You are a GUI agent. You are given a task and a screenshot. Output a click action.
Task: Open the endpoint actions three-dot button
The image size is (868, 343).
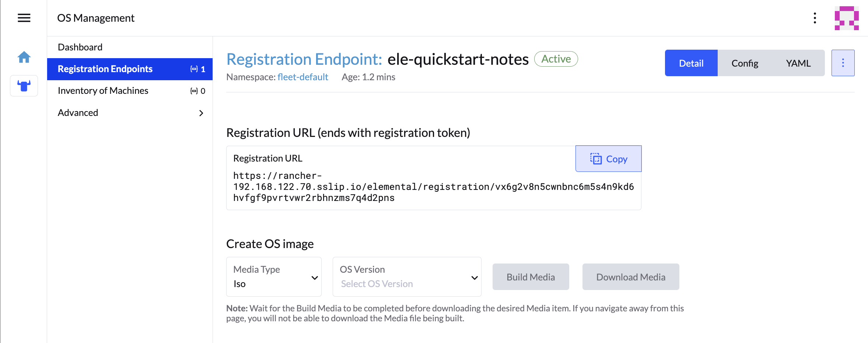[843, 63]
